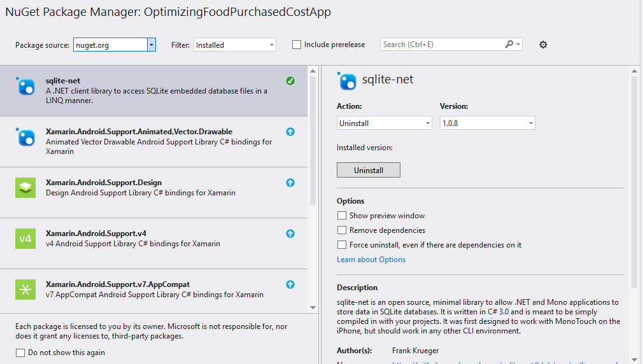Click the Options heading

tap(351, 201)
